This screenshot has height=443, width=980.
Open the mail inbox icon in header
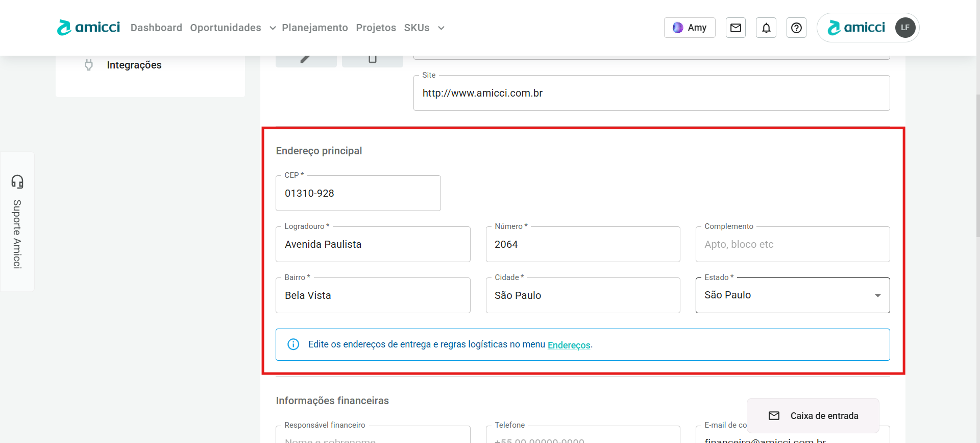(x=736, y=28)
